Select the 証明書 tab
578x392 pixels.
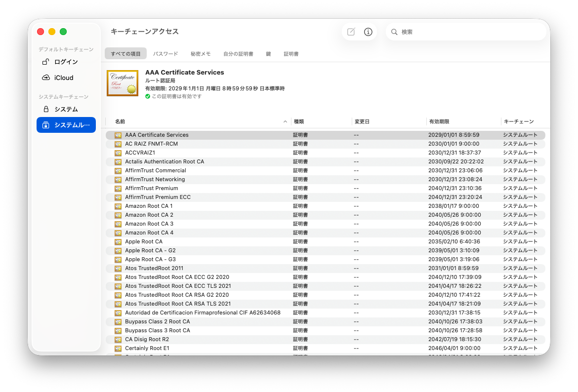[x=291, y=54]
